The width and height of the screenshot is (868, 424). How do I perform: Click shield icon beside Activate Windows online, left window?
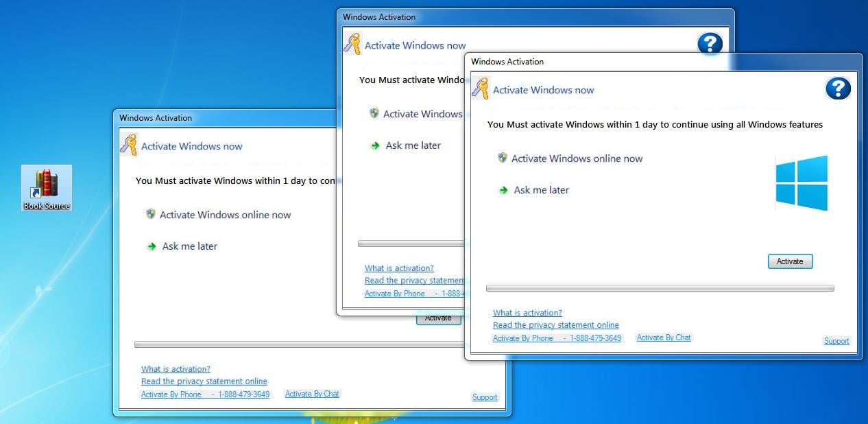(150, 214)
